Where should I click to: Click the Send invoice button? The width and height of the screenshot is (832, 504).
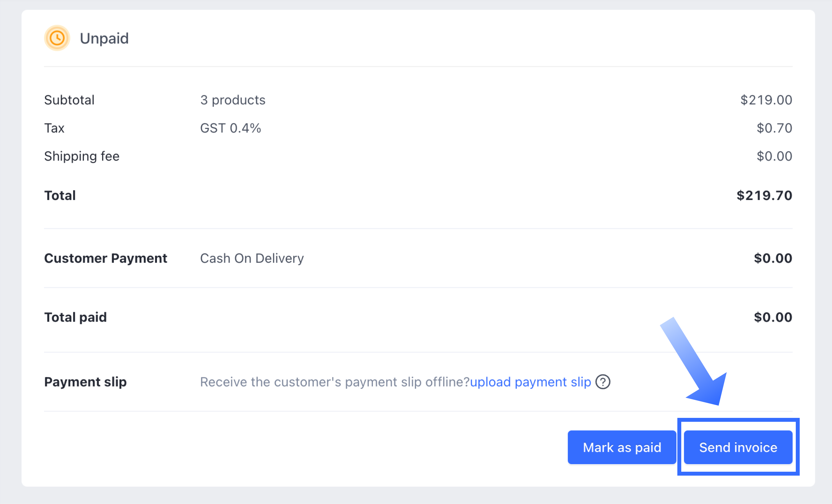[x=738, y=447]
